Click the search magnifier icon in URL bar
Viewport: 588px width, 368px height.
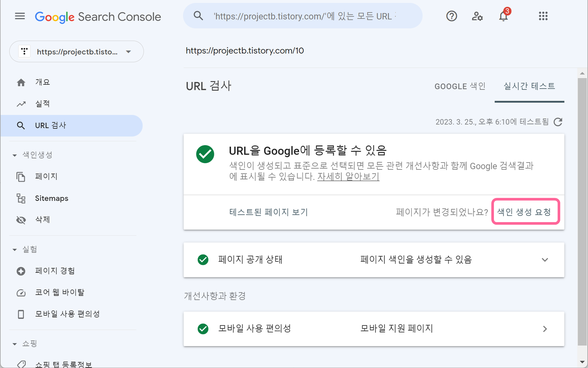pyautogui.click(x=198, y=16)
